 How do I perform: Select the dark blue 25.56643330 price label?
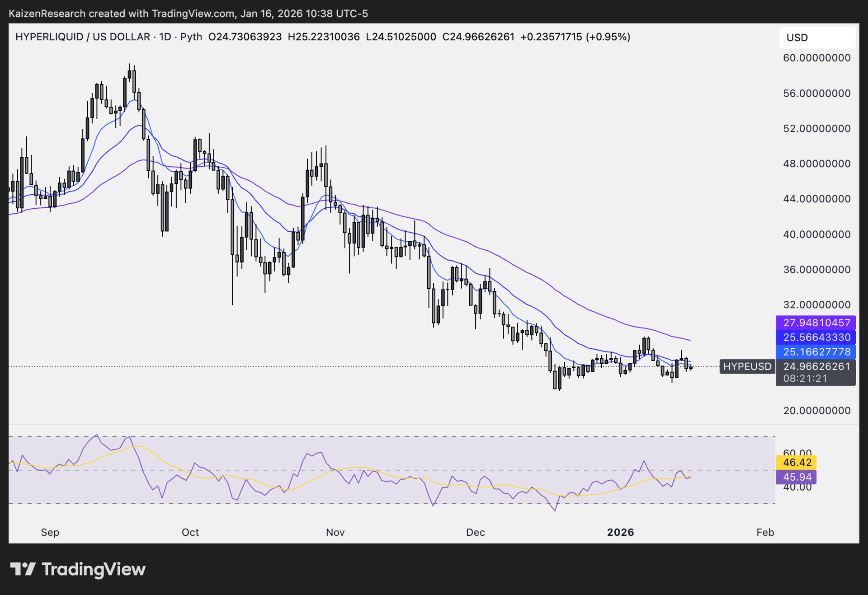[x=816, y=337]
